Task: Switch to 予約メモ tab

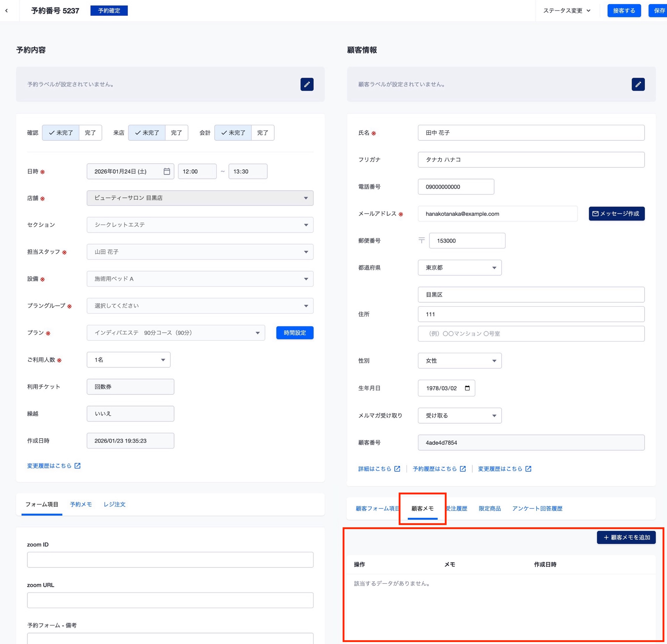Action: pos(81,504)
